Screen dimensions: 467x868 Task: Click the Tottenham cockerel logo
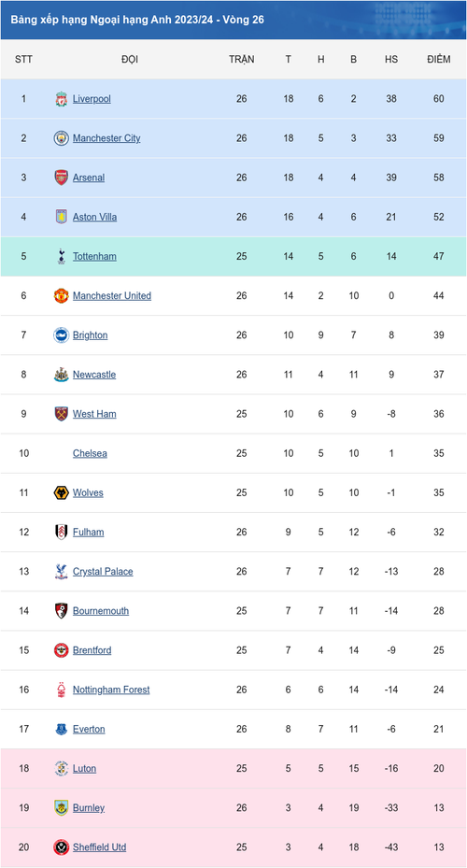(62, 256)
